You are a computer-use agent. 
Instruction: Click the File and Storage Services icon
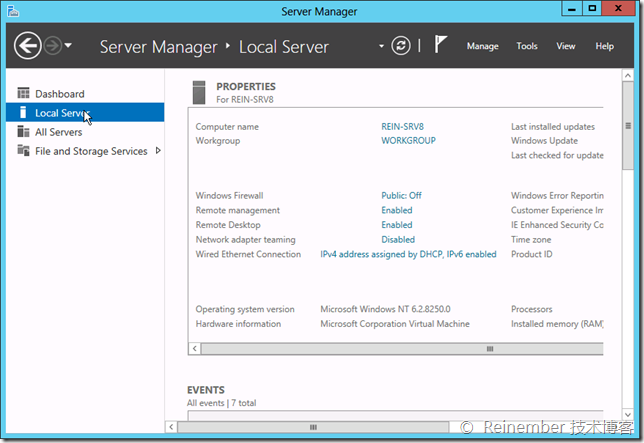24,151
